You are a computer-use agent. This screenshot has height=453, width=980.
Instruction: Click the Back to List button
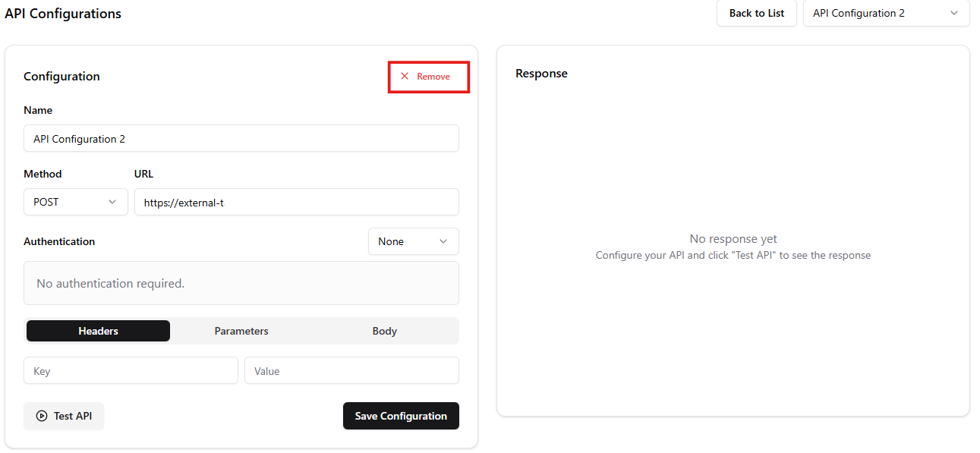[756, 13]
